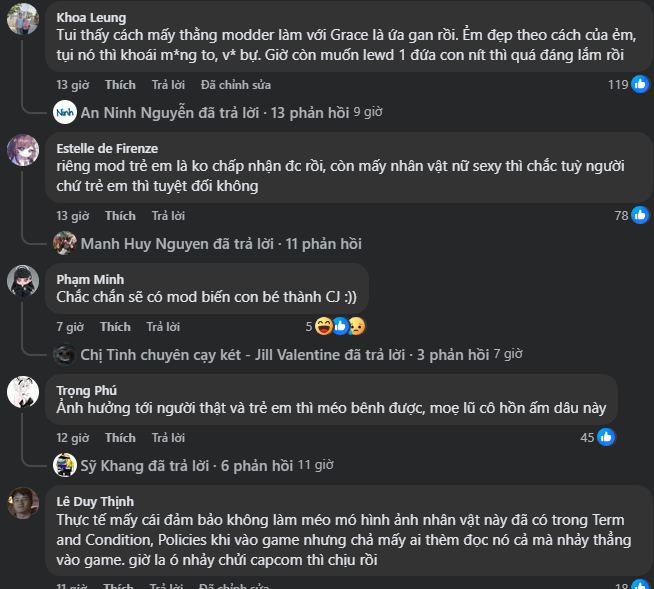Screen dimensions: 654x589
Task: Toggle Thích on Trọng Phú's comment
Action: [120, 437]
